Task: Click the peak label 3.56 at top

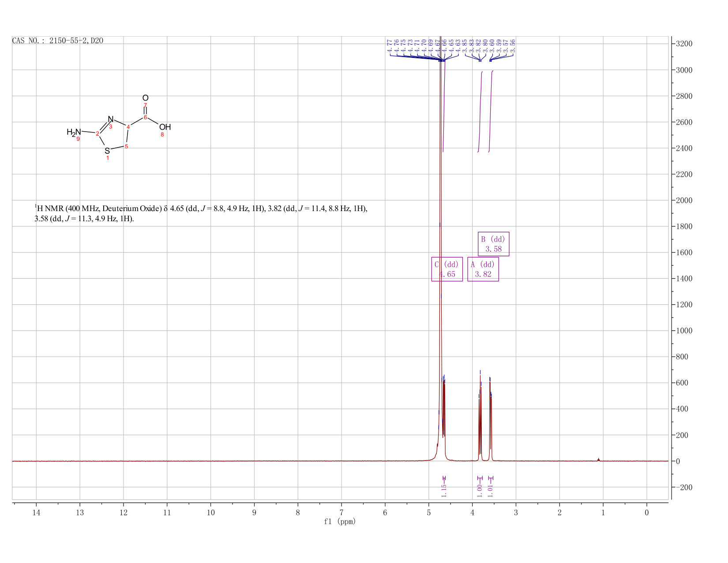Action: 513,45
